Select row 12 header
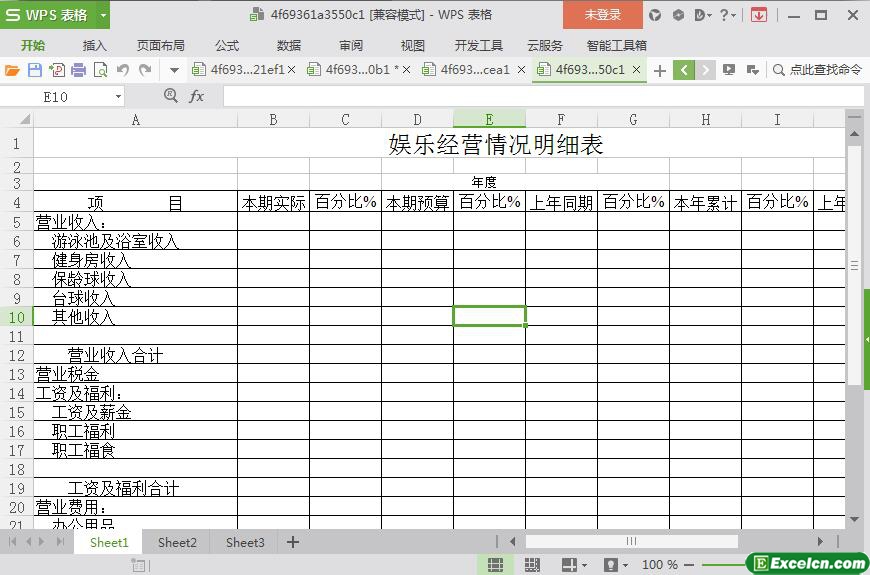The width and height of the screenshot is (870, 575). click(x=17, y=355)
